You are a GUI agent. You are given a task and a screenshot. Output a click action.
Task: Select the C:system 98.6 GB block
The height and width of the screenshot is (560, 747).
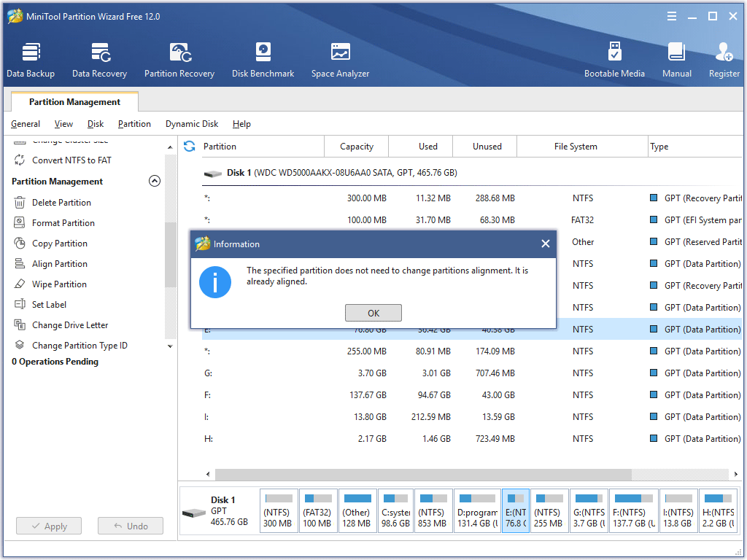point(396,511)
